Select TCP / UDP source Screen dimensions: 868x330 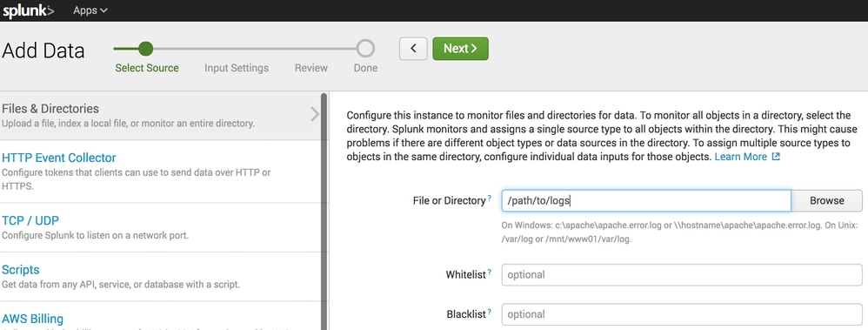(30, 221)
